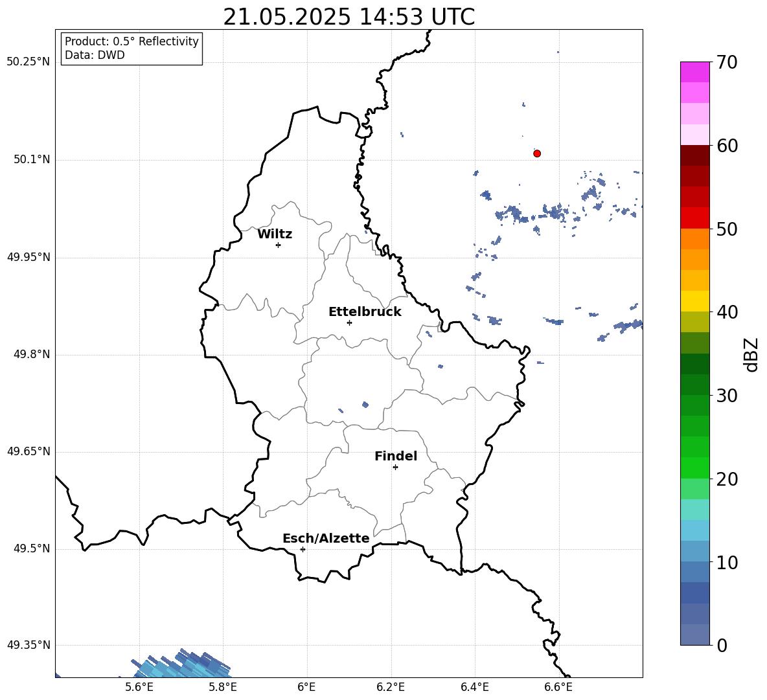Click the 5.6°E longitude label

139,687
